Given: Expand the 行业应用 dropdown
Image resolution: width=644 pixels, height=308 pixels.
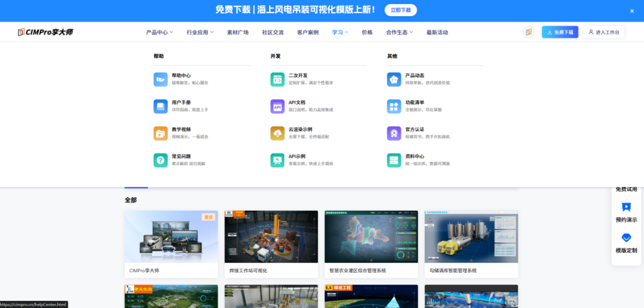Looking at the screenshot, I should click(x=200, y=32).
